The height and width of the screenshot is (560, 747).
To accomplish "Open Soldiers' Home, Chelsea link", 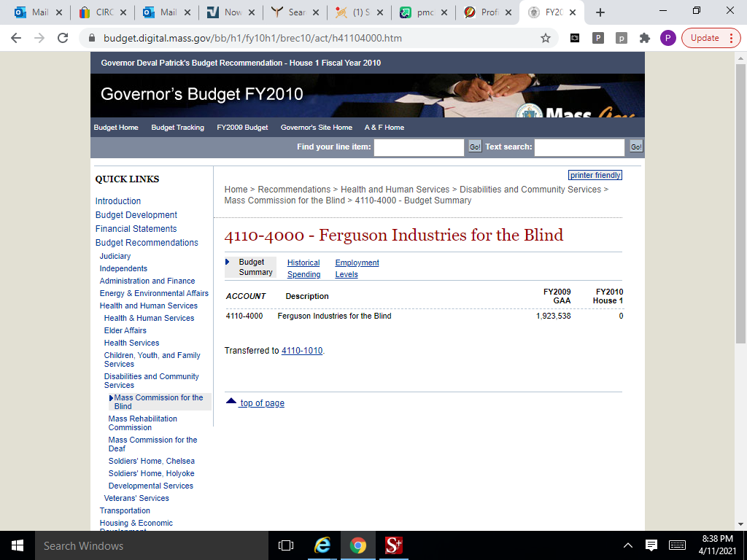I will (151, 461).
